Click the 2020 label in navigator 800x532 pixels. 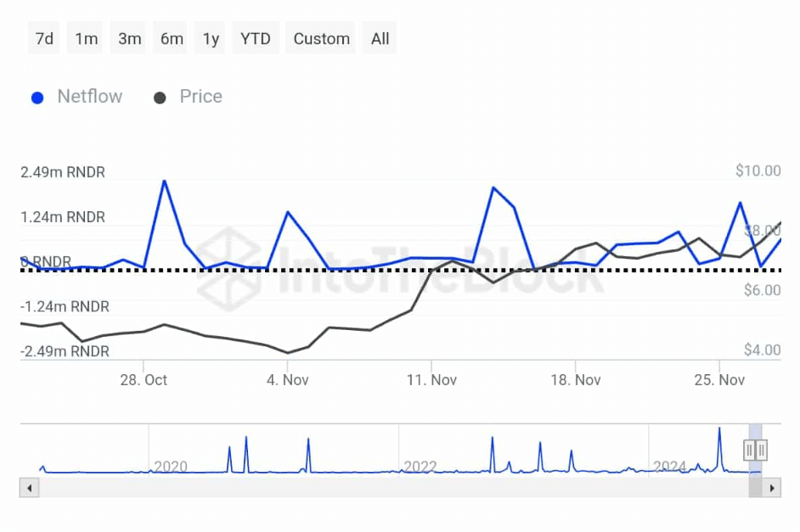point(171,467)
